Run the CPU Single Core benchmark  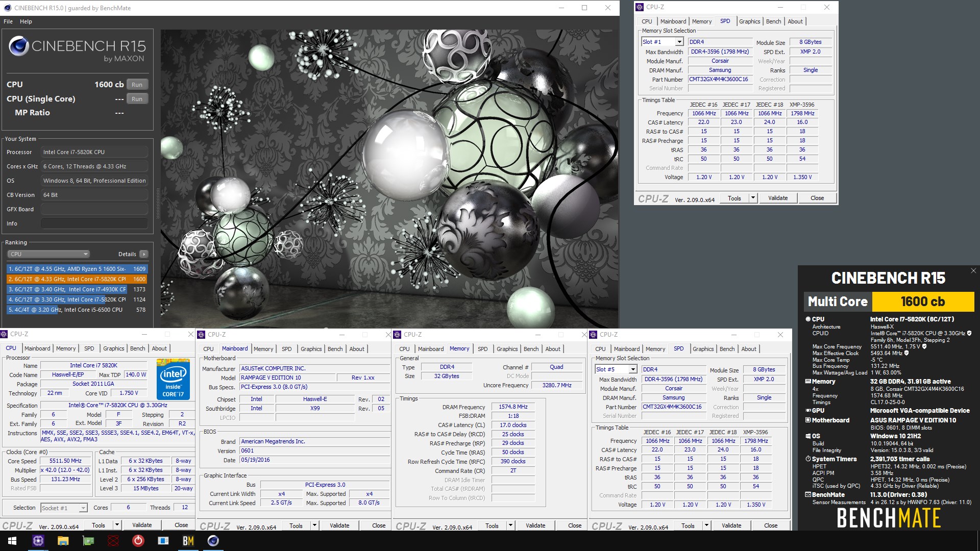pyautogui.click(x=137, y=99)
